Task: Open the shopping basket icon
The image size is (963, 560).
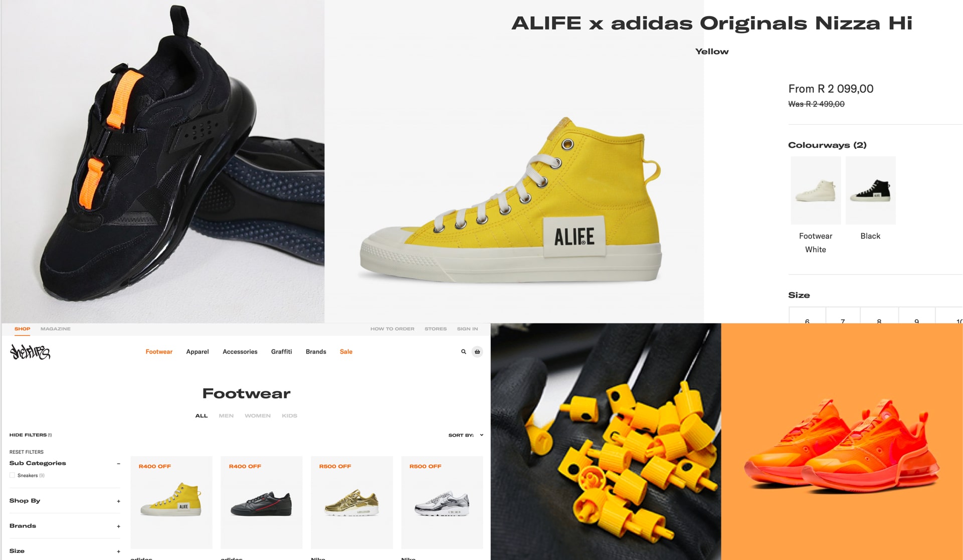Action: (x=477, y=352)
